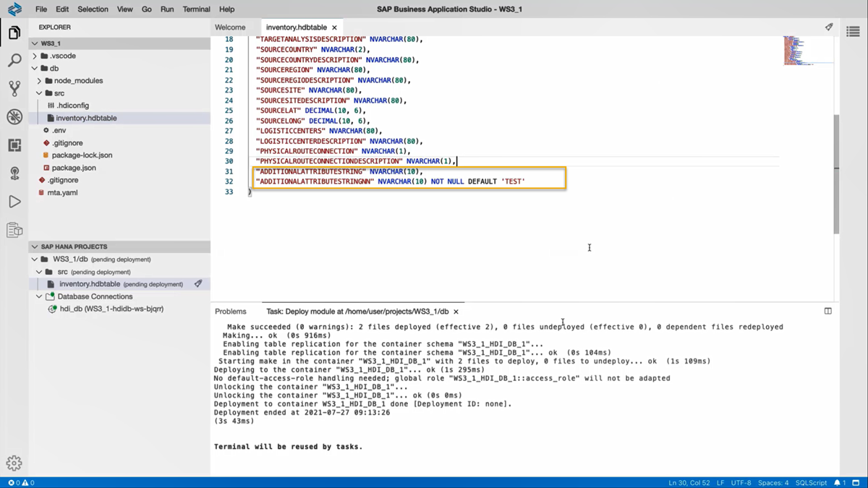Open the Extensions view icon

tap(14, 145)
